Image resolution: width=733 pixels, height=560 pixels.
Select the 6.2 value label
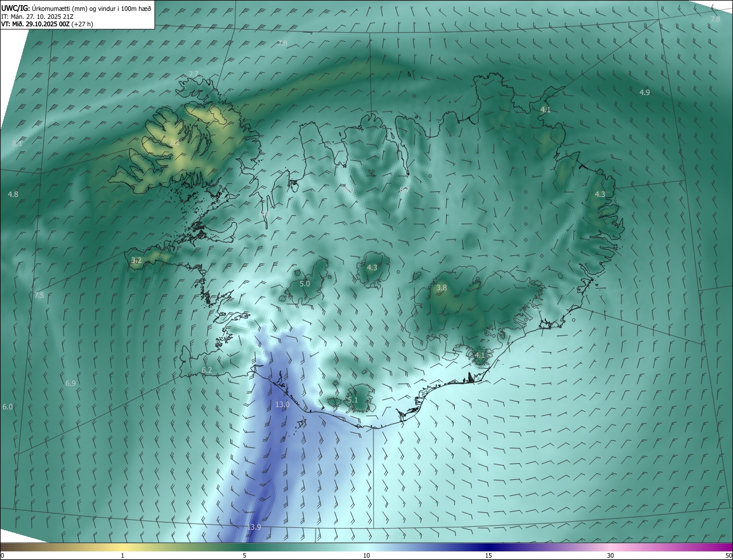207,370
